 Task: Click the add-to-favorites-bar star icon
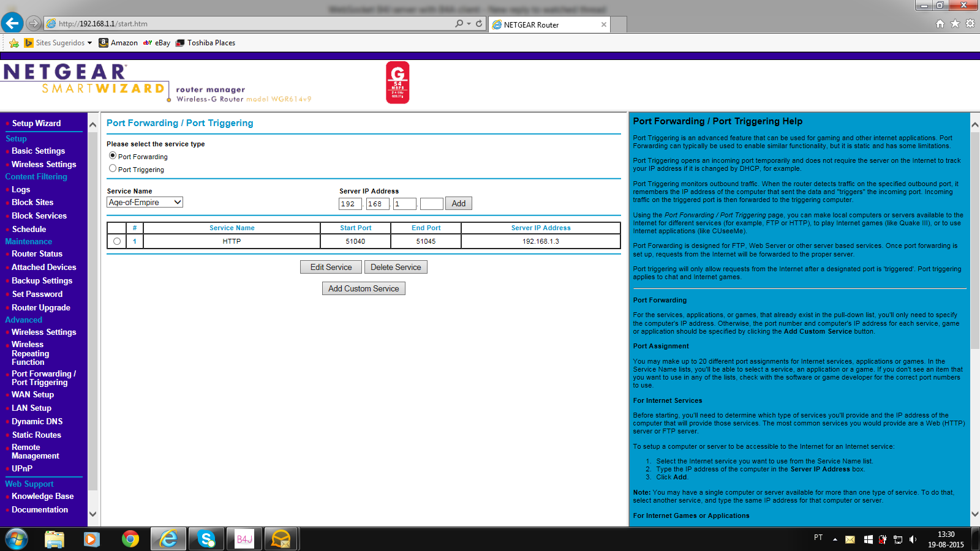click(14, 43)
